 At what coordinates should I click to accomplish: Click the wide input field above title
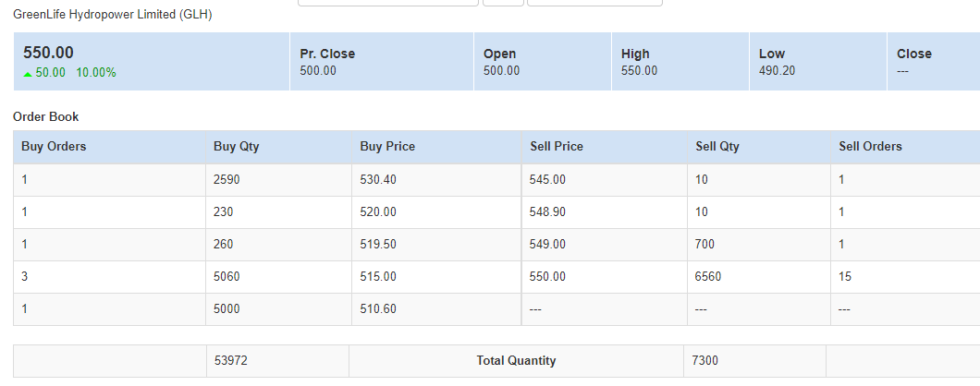tap(388, 3)
